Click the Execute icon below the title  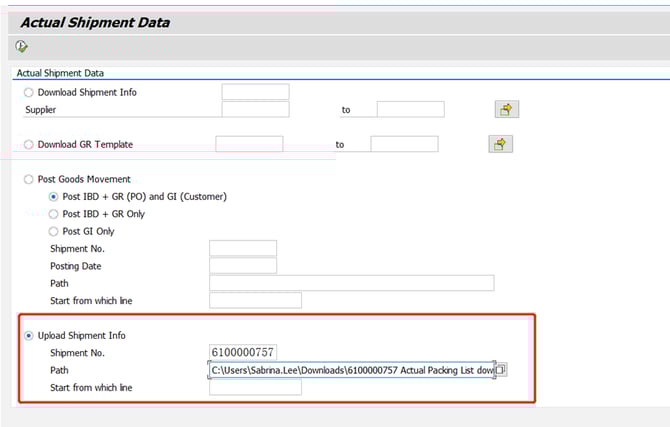tap(22, 46)
